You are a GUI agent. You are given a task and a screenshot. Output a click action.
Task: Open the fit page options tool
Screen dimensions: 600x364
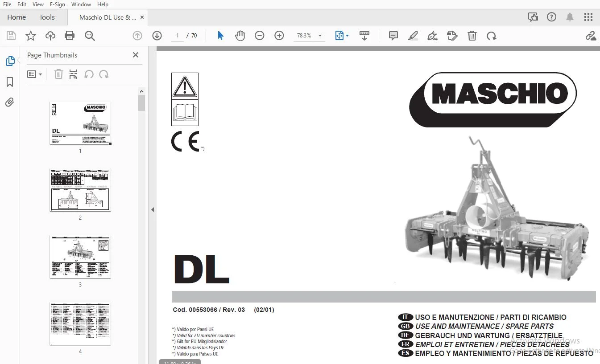(342, 36)
